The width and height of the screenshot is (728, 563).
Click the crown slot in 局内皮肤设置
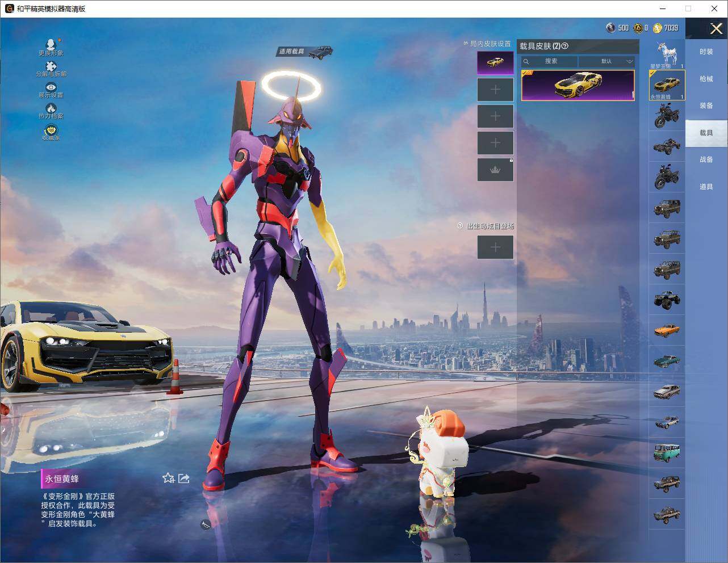[x=495, y=170]
